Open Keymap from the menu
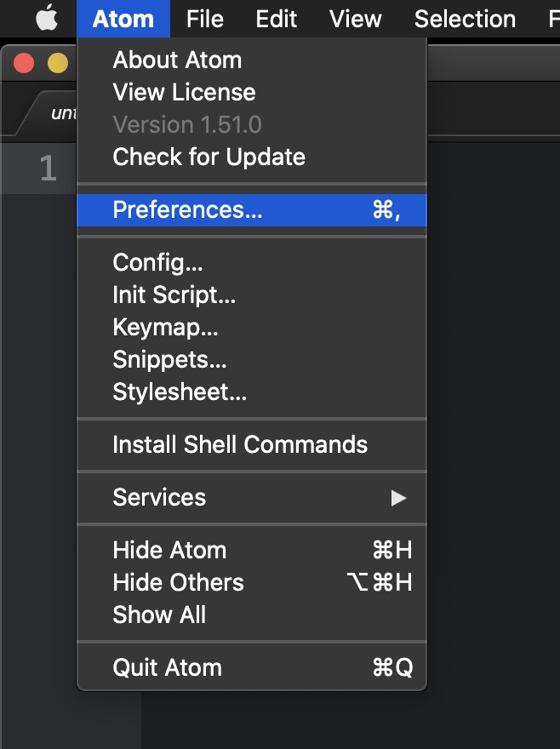The height and width of the screenshot is (749, 560). coord(165,327)
